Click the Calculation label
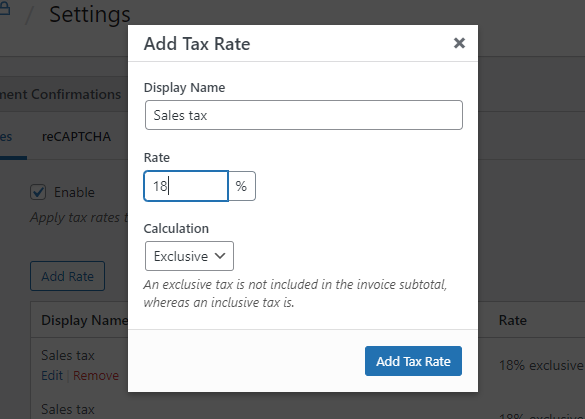This screenshot has width=585, height=419. pyautogui.click(x=176, y=228)
